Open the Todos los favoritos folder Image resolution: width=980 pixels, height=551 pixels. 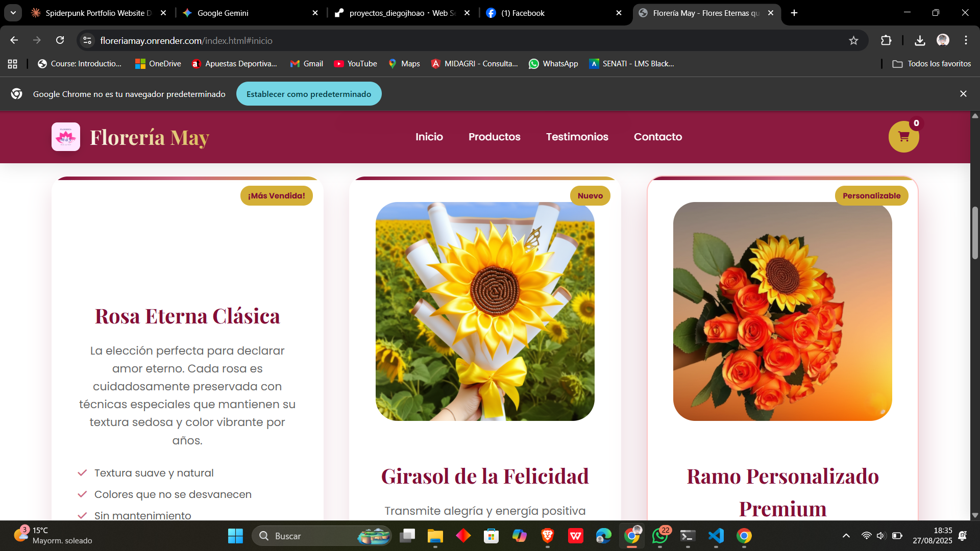(932, 64)
